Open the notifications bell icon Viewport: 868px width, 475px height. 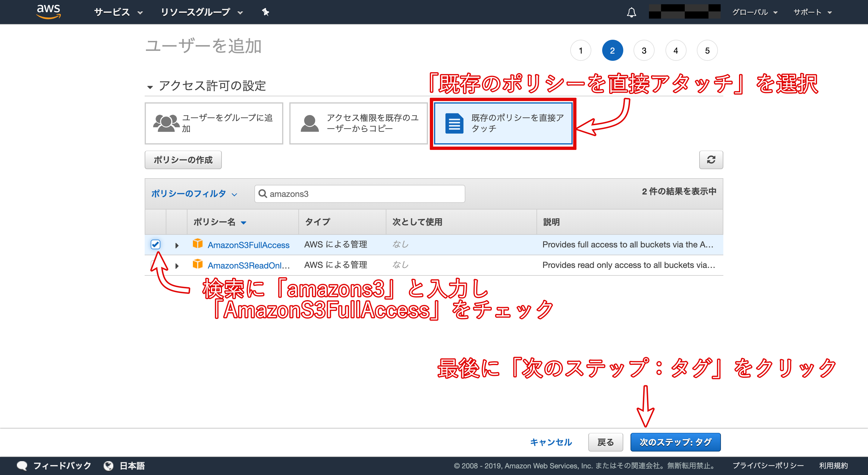(631, 12)
